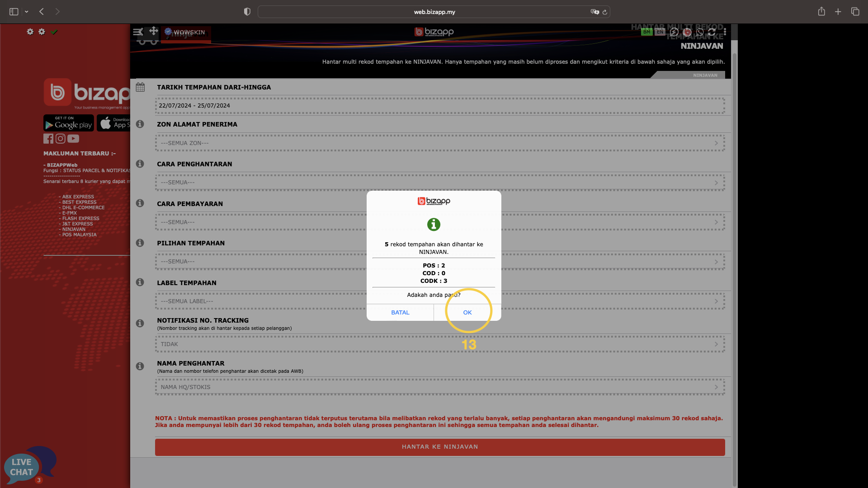Click NINJAVAN in courier list
The height and width of the screenshot is (488, 868).
tap(74, 229)
